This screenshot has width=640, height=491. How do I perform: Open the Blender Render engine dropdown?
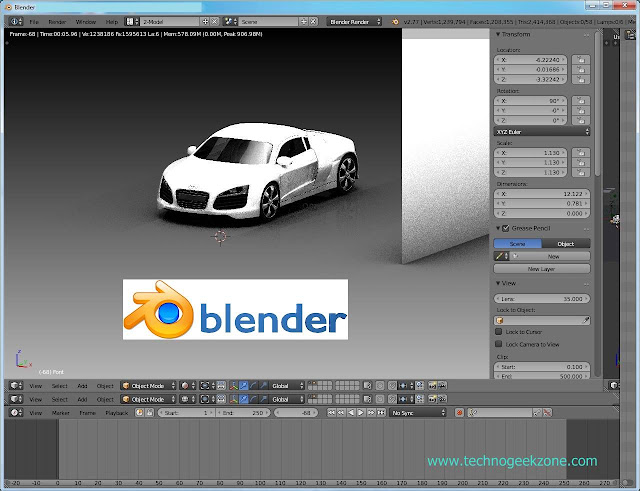[354, 22]
